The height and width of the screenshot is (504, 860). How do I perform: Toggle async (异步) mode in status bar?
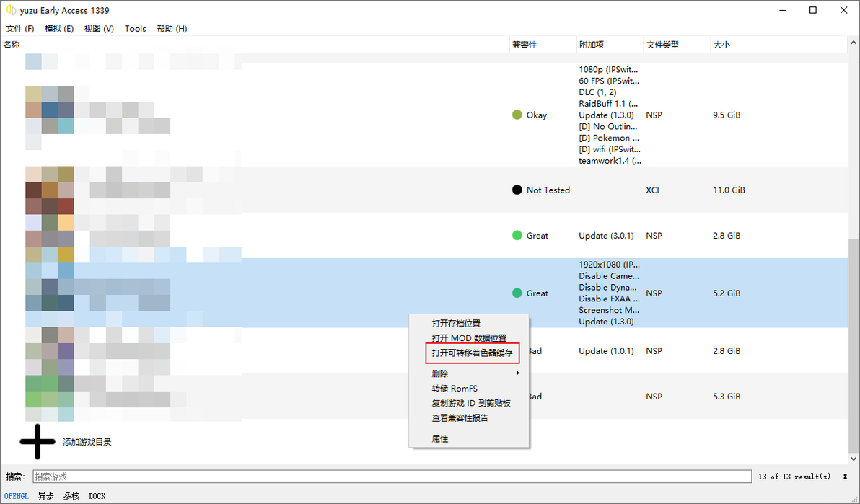click(x=45, y=496)
